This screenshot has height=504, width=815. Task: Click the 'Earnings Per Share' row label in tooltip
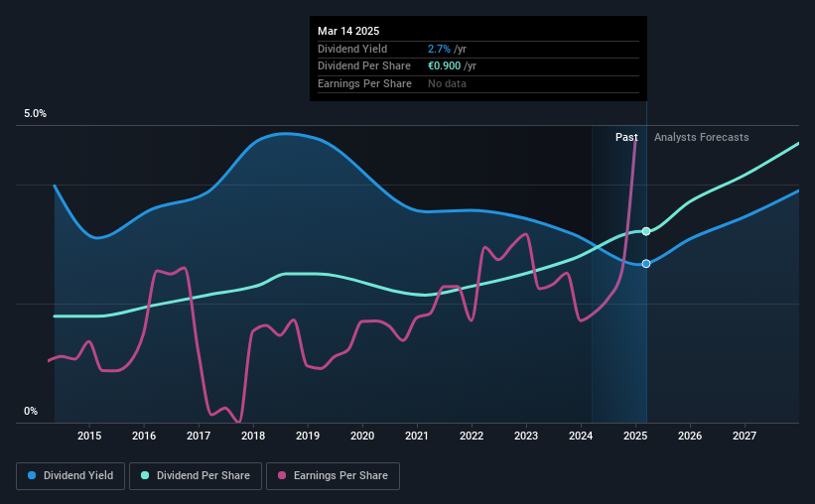pyautogui.click(x=364, y=83)
